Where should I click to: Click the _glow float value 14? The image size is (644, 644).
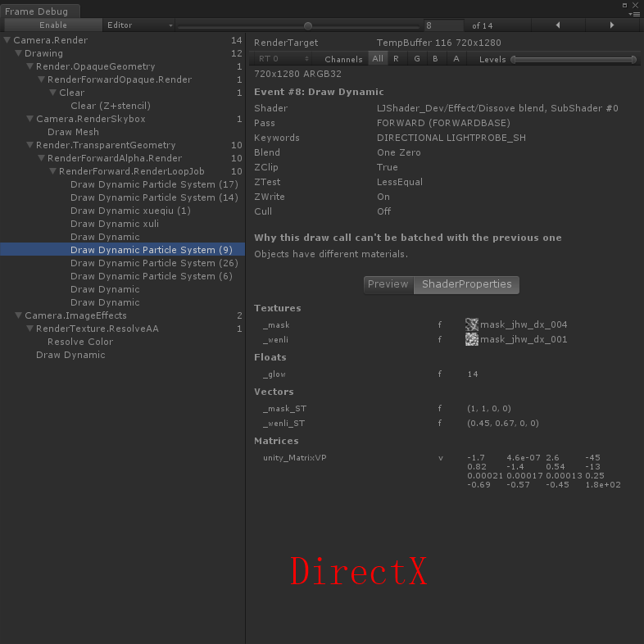(473, 374)
